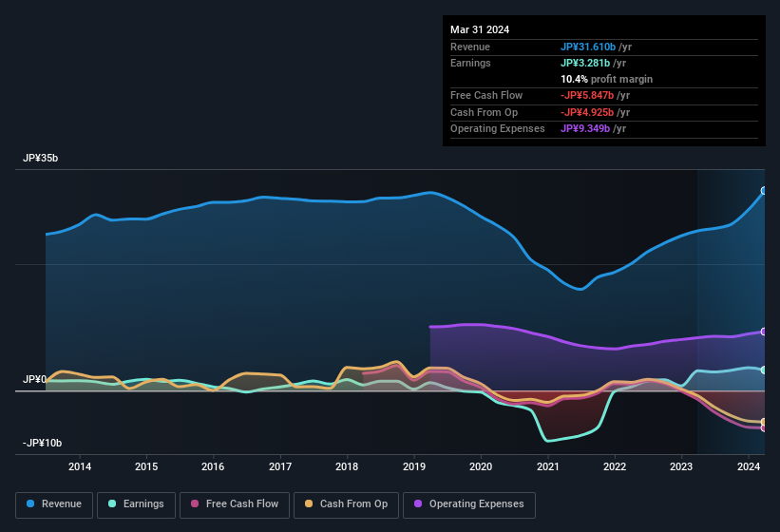Click the Cash From Op label in tooltip
The width and height of the screenshot is (780, 532).
[484, 112]
